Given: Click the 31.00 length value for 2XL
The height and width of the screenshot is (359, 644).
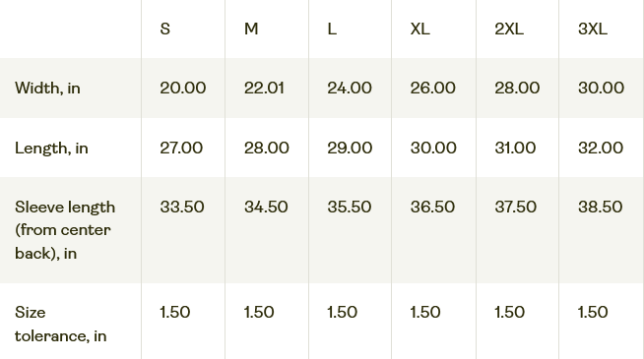Looking at the screenshot, I should click(515, 149).
